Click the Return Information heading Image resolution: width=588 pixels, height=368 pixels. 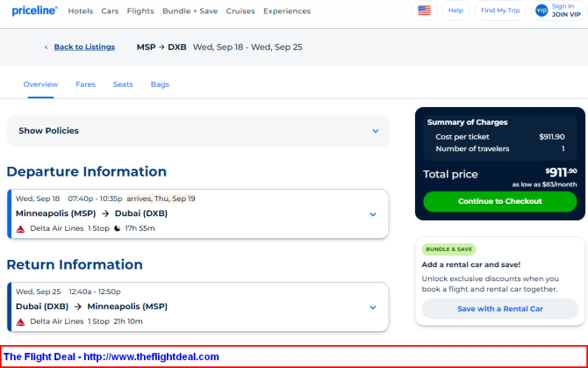pyautogui.click(x=75, y=265)
